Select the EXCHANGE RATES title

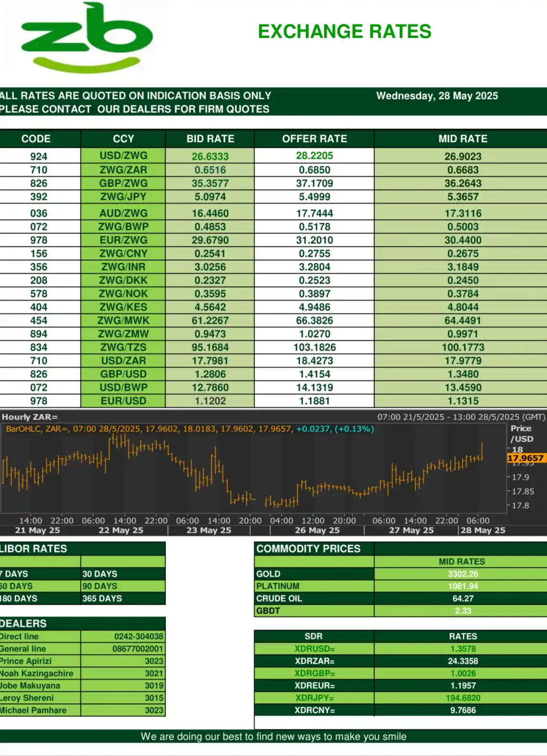tap(344, 32)
